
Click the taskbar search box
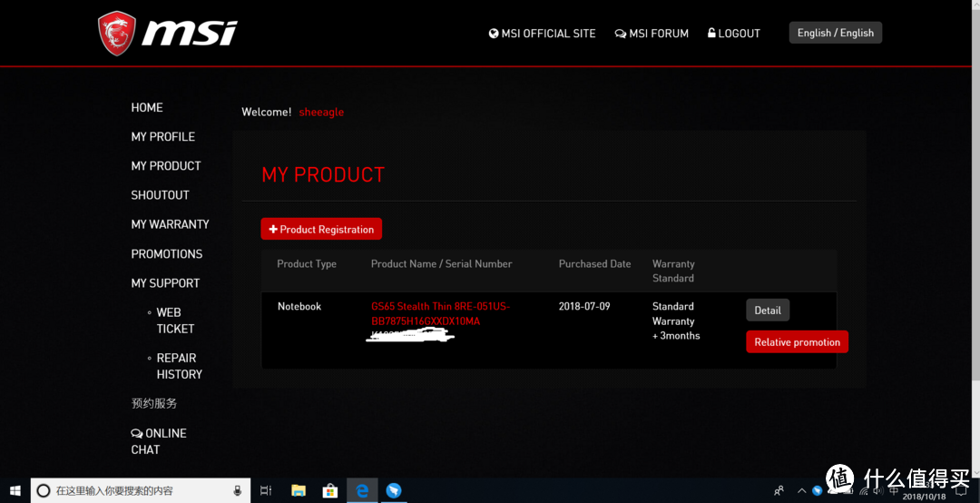click(141, 490)
